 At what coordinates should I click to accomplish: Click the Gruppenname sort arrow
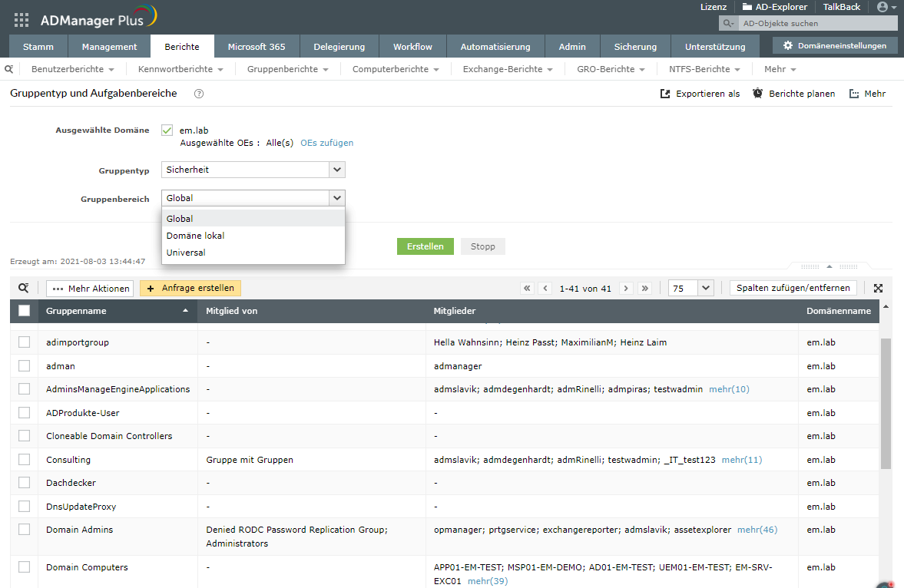[186, 310]
